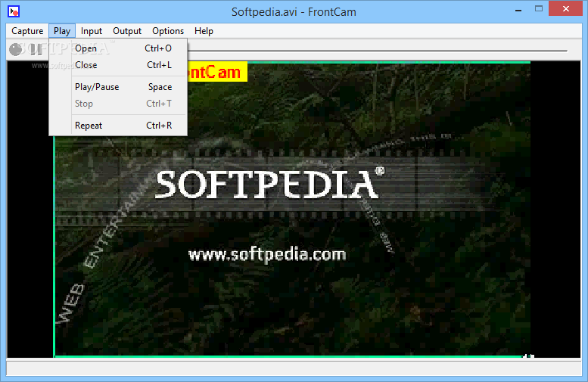Open the Output menu
Screen dimensions: 588x382
[x=127, y=31]
